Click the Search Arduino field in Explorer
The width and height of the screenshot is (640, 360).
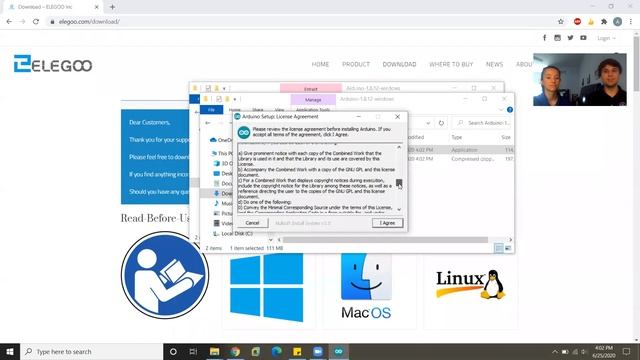pos(482,123)
